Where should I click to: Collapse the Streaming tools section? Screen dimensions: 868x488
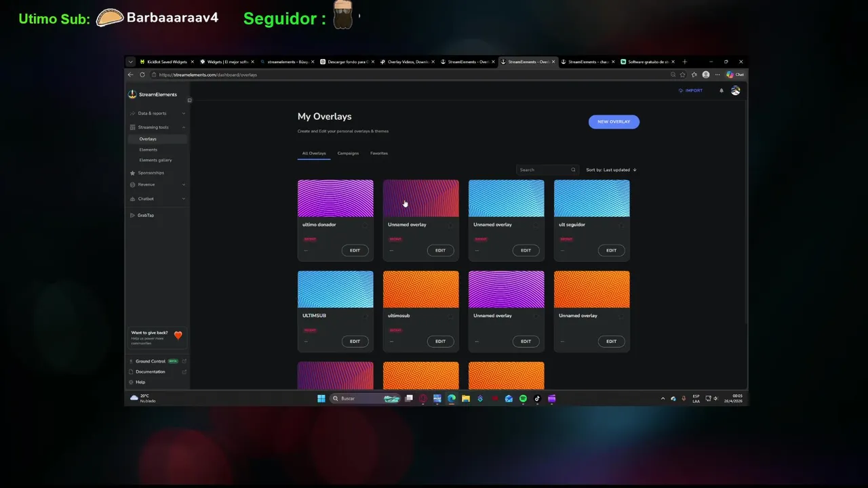click(157, 127)
